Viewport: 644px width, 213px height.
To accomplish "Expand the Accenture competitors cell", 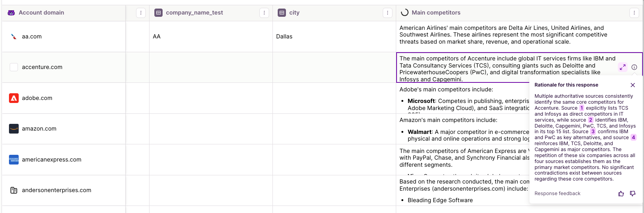I will (623, 67).
